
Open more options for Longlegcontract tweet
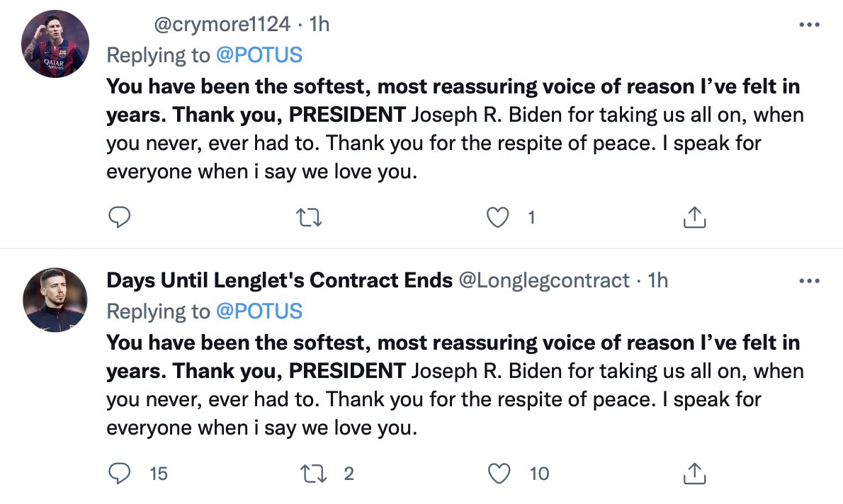click(x=808, y=281)
